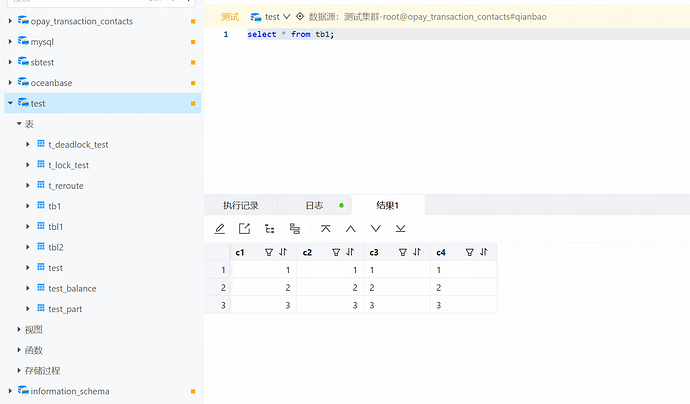The height and width of the screenshot is (404, 690).
Task: Expand the 视图 folder
Action: click(19, 329)
